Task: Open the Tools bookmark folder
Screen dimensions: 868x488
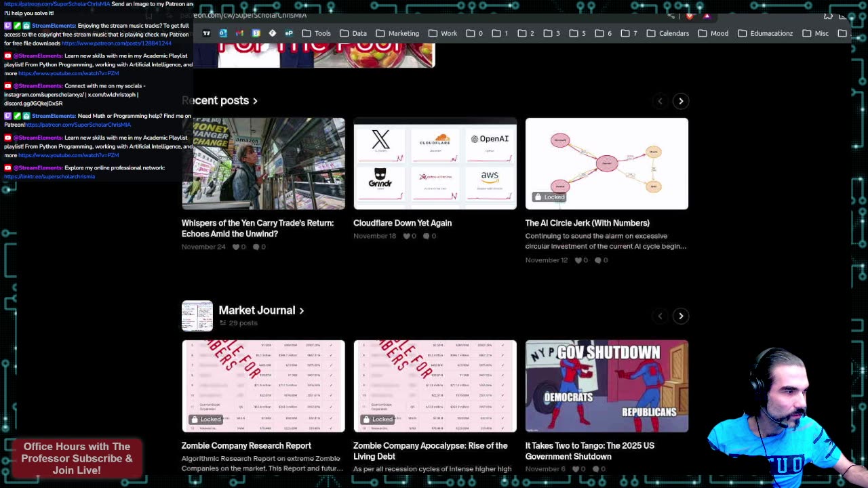Action: (316, 33)
